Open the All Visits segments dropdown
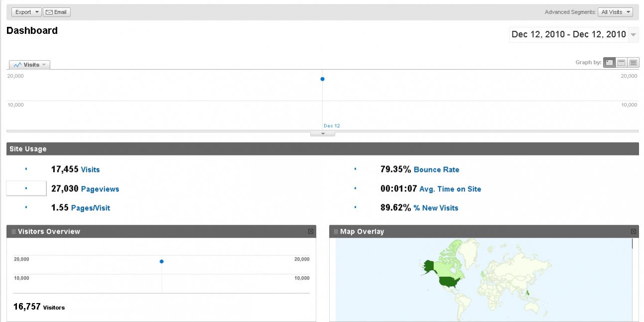Screen dimensions: 644x322 pos(616,12)
